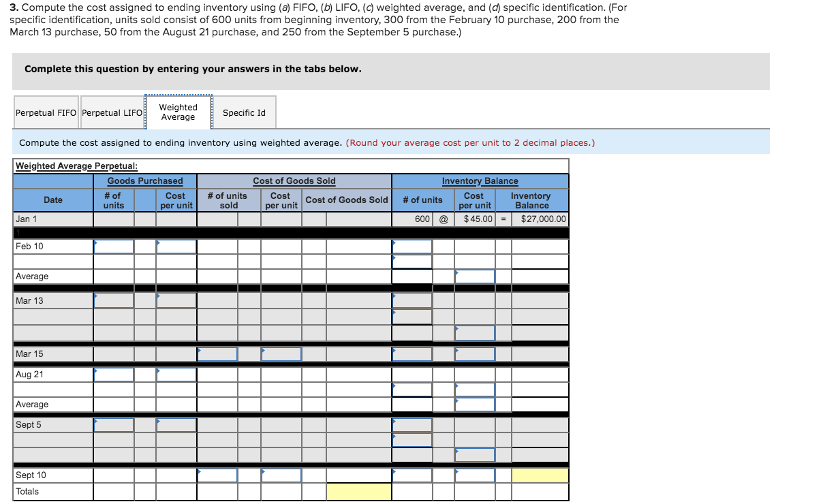Open the Specific Id tab
The width and height of the screenshot is (823, 504).
(244, 112)
